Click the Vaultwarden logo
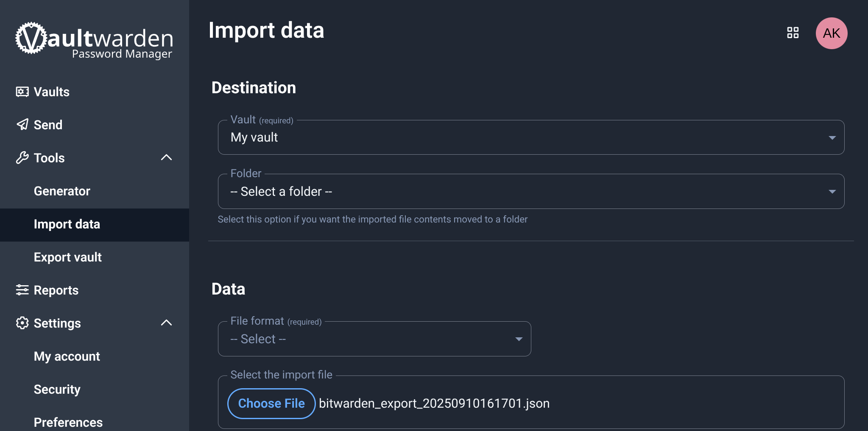The width and height of the screenshot is (868, 431). (x=94, y=40)
